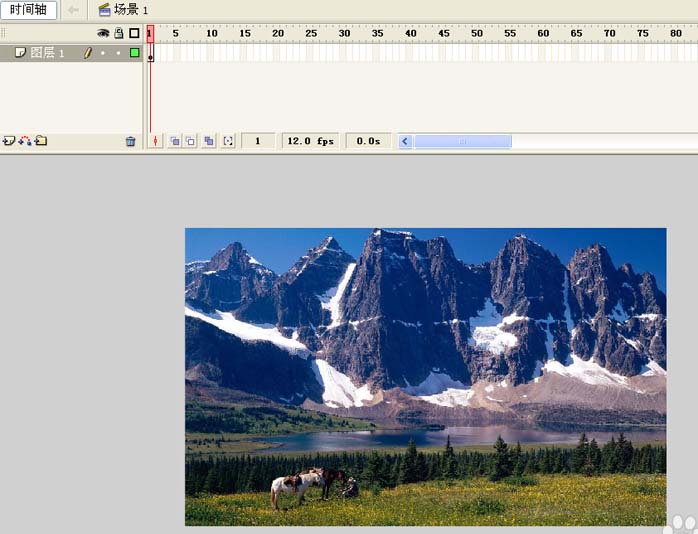Click frame 30 on the timeline ruler

344,33
